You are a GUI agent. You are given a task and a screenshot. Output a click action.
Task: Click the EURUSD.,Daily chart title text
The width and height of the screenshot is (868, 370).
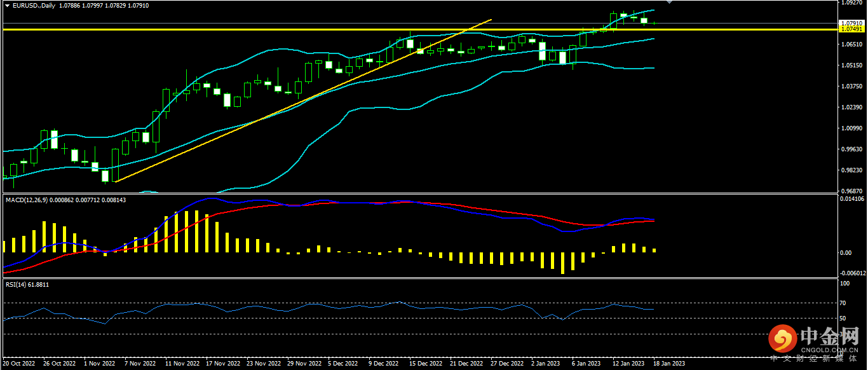(34, 5)
